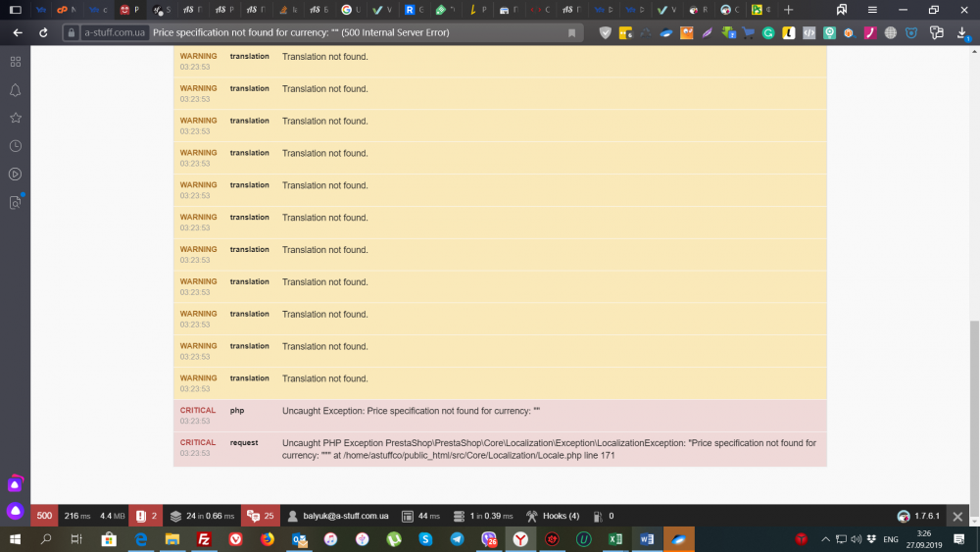Click the address bar page title
This screenshot has height=552, width=980.
pos(301,32)
